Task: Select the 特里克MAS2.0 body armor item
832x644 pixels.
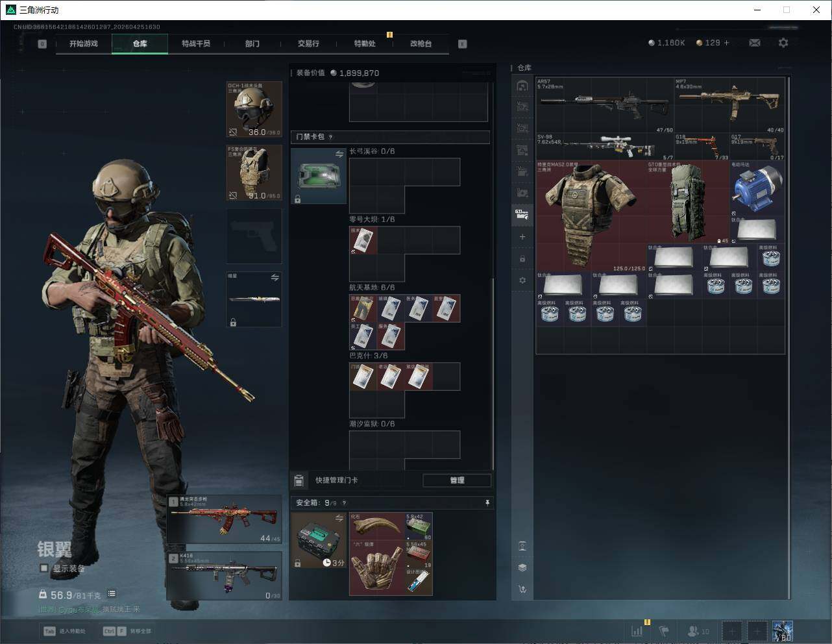Action: (591, 216)
